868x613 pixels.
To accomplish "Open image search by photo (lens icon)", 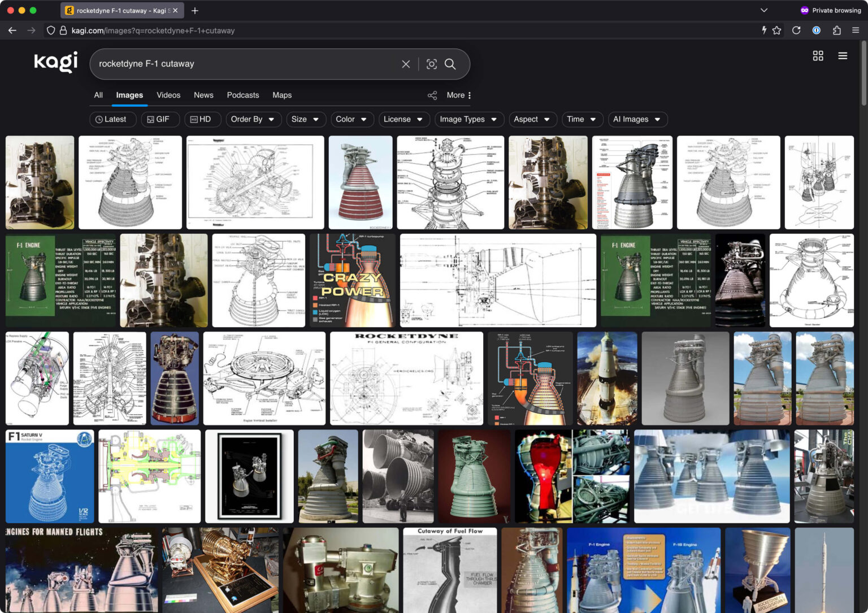I will pyautogui.click(x=431, y=64).
